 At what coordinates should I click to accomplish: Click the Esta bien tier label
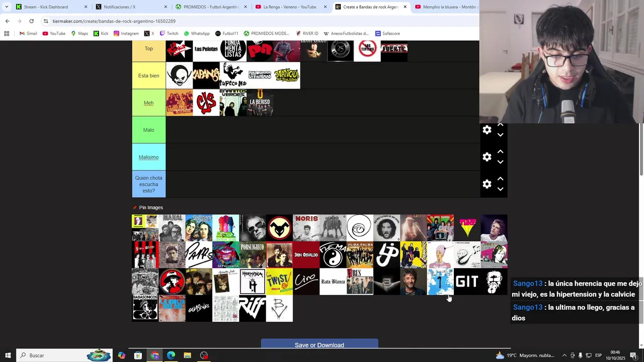148,75
